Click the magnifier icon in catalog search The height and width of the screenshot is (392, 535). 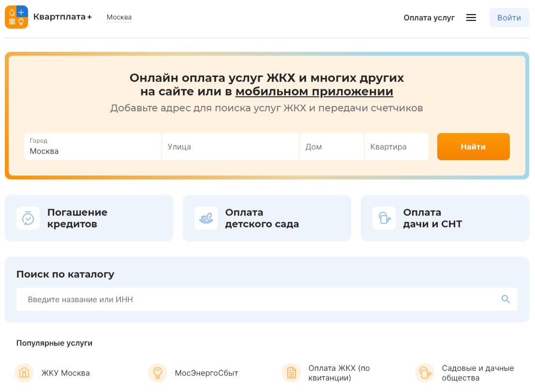pos(505,299)
